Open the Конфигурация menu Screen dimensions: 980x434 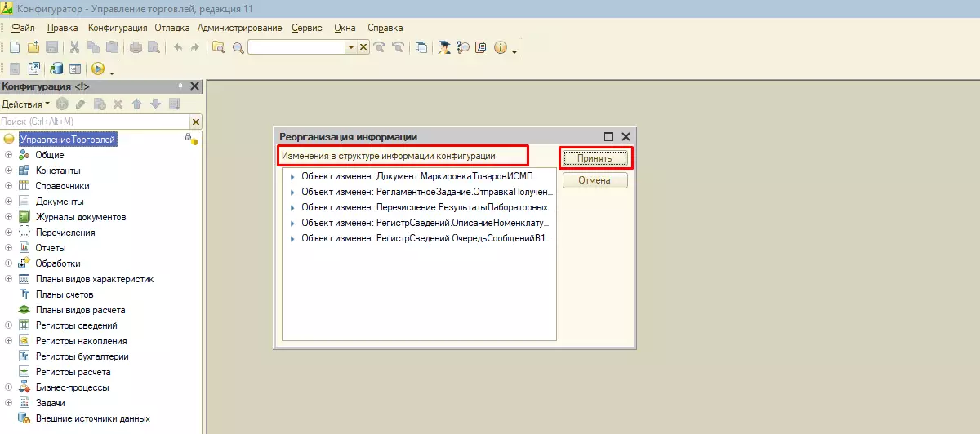click(118, 28)
